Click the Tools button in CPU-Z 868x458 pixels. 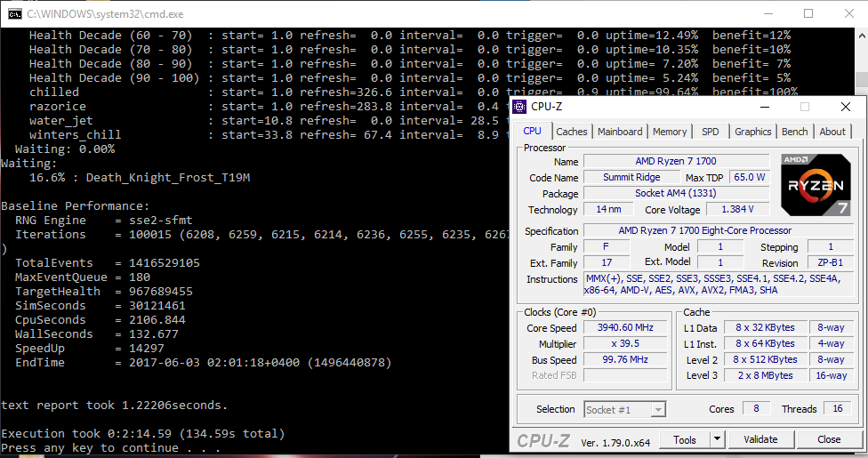684,439
